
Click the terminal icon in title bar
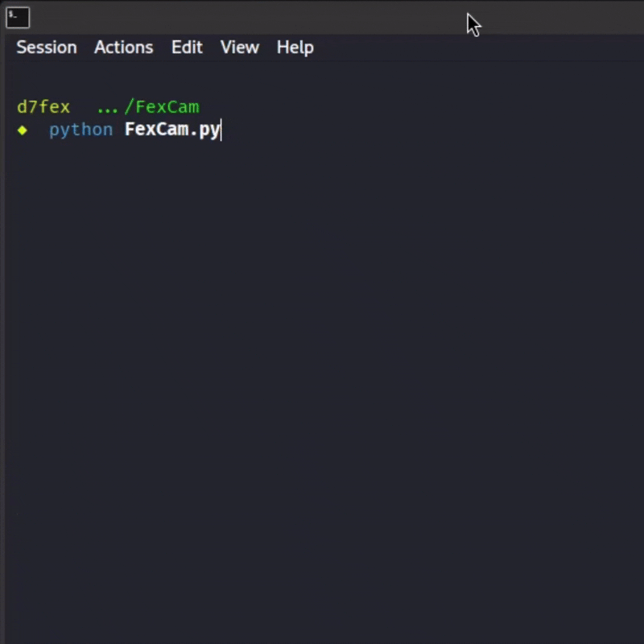[x=18, y=18]
